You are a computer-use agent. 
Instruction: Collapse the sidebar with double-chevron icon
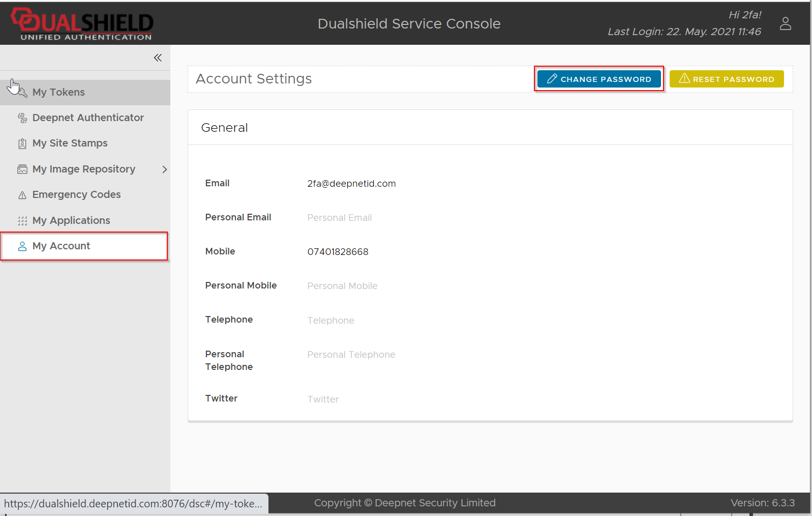158,58
